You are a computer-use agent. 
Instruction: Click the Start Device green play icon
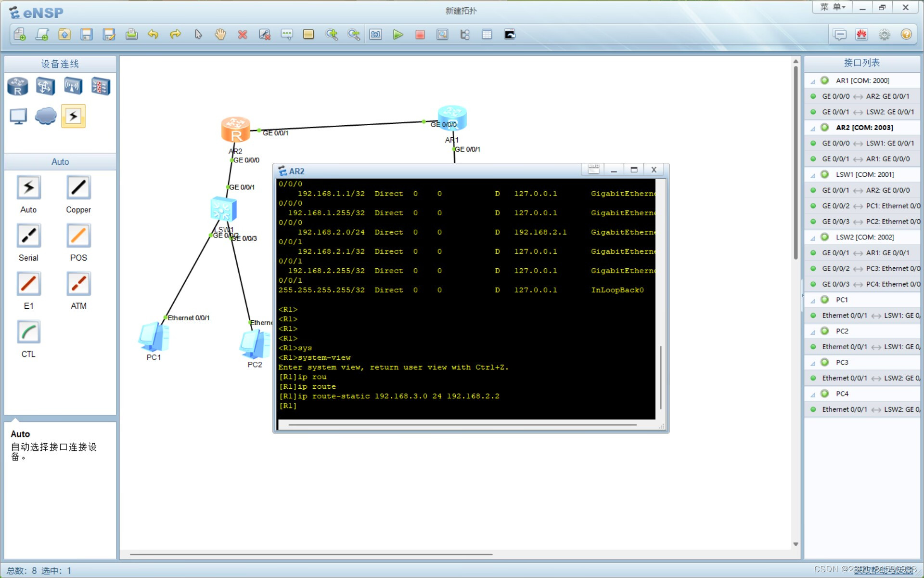[398, 35]
